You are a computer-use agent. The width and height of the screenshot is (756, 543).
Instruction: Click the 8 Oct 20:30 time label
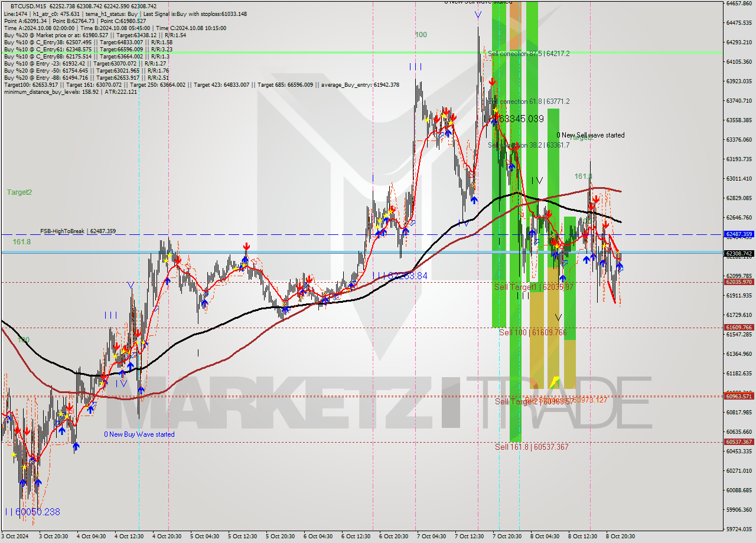point(621,537)
